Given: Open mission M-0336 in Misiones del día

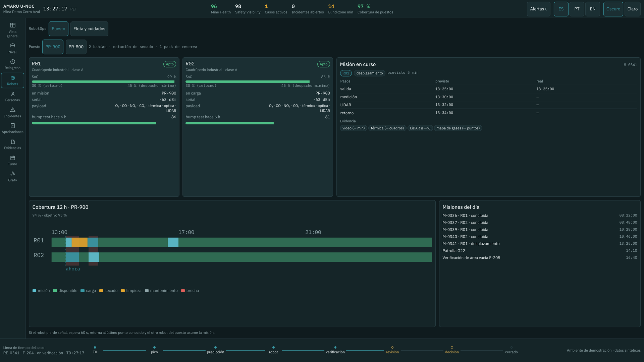Looking at the screenshot, I should click(x=539, y=216).
